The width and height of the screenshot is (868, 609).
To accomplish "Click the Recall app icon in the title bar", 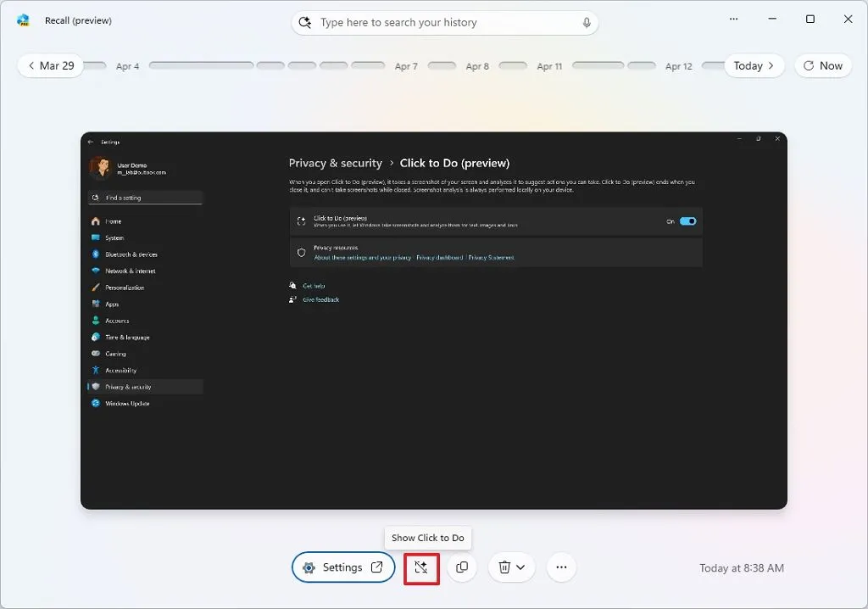I will pyautogui.click(x=23, y=20).
